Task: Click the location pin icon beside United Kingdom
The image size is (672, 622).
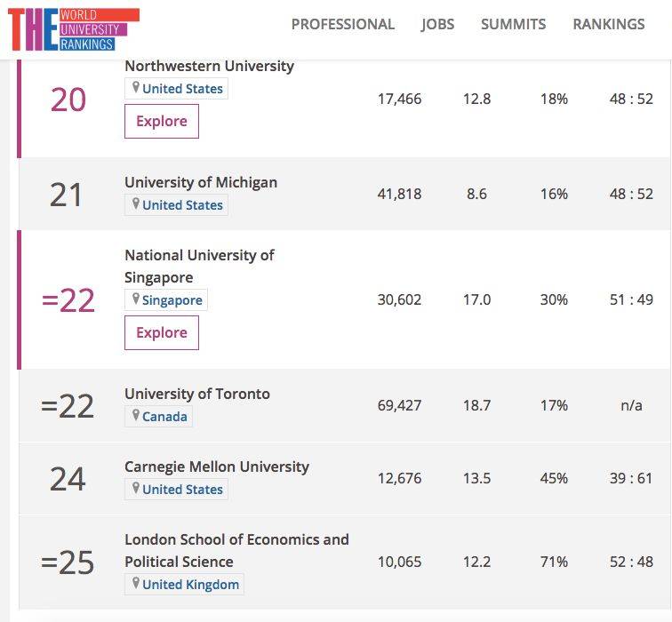Action: pos(136,584)
